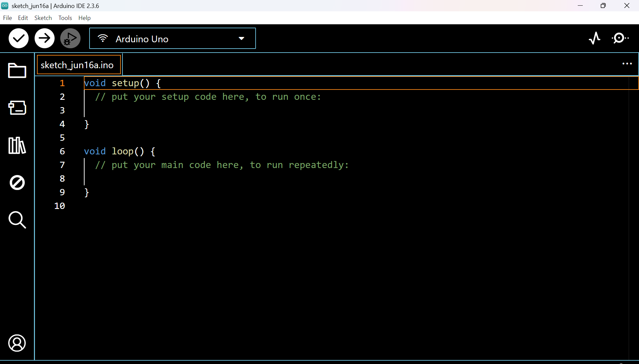The image size is (639, 364).
Task: Click closing brace on line 4
Action: [x=87, y=124]
